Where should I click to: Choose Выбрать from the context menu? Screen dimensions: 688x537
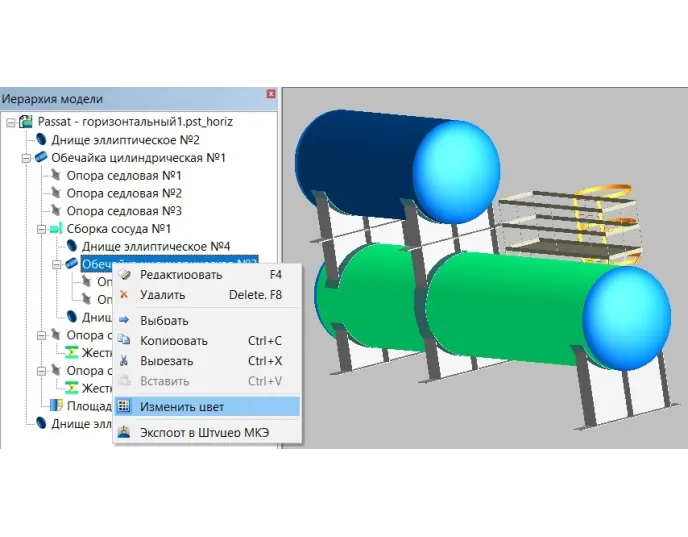(x=164, y=321)
